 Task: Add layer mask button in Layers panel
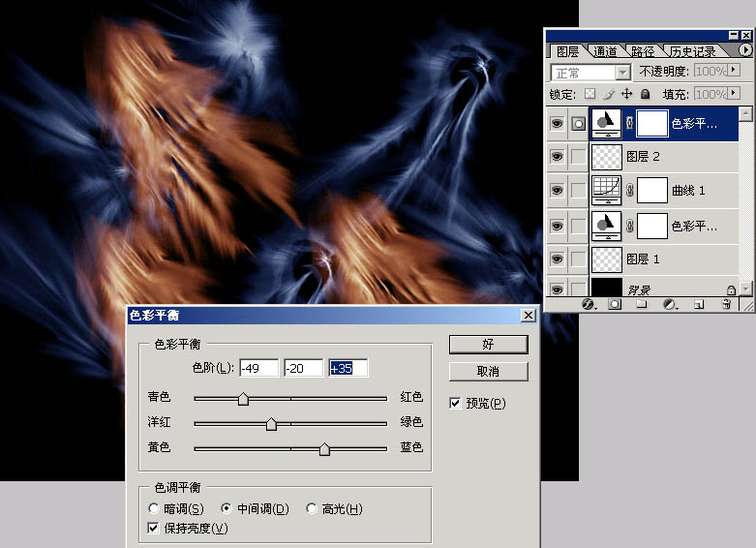pyautogui.click(x=615, y=304)
